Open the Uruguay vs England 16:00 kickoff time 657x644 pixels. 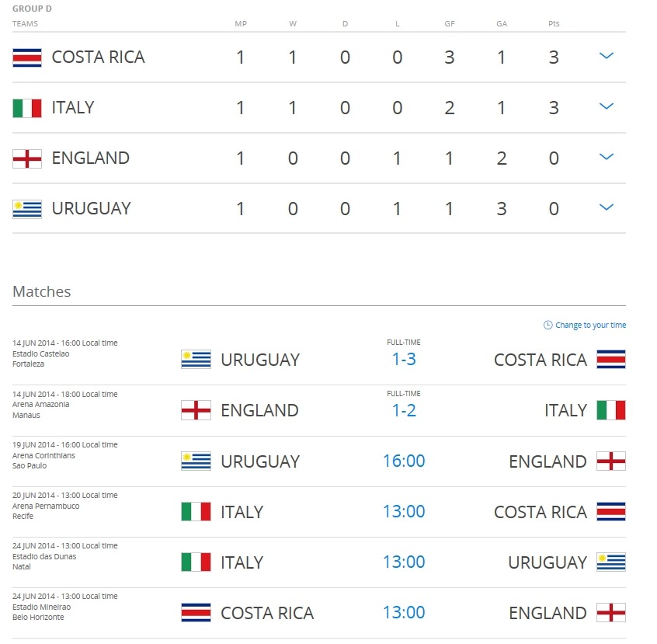coord(404,461)
